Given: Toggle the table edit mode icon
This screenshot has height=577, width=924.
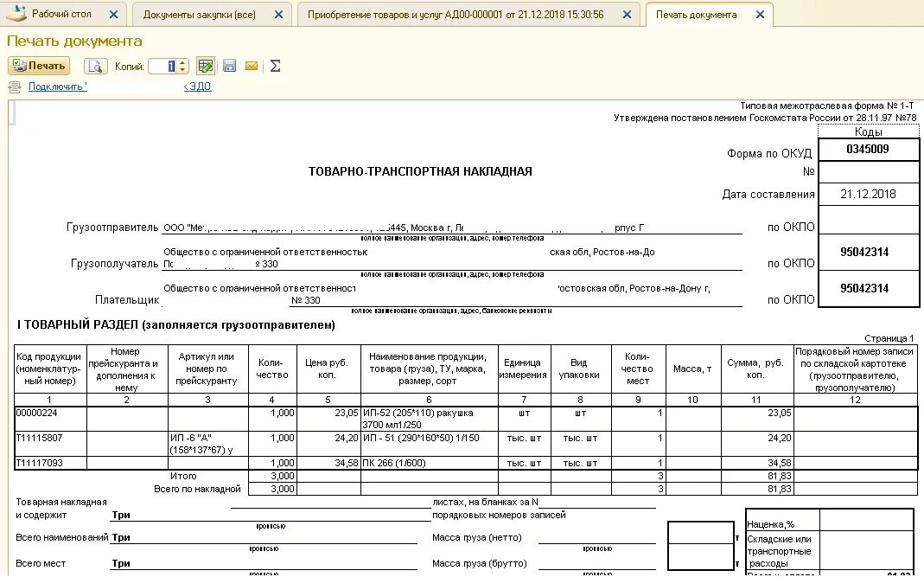Looking at the screenshot, I should [206, 66].
